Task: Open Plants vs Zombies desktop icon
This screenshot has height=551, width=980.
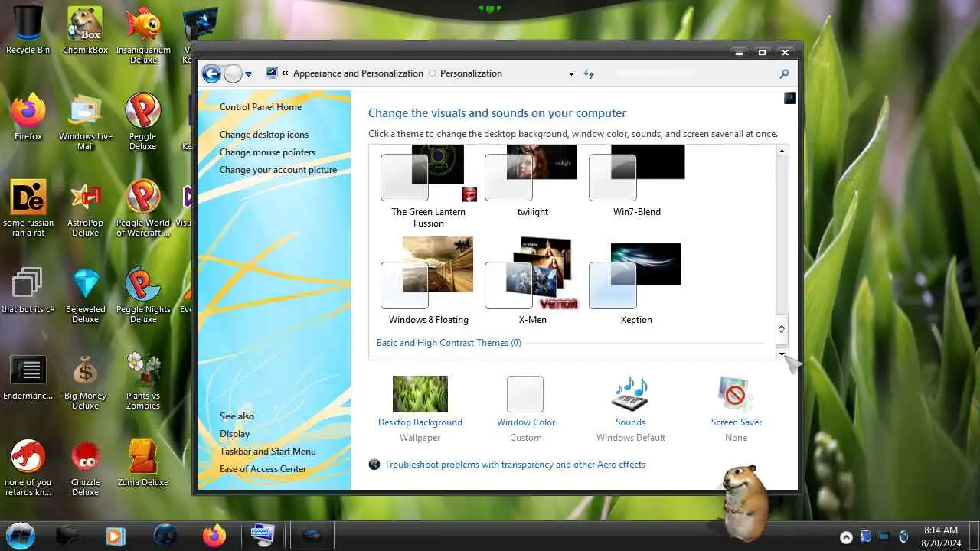Action: pos(143,380)
